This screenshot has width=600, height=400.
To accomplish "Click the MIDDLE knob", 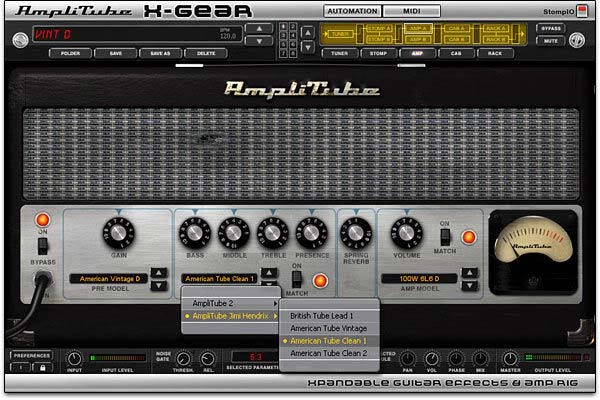I will [234, 233].
